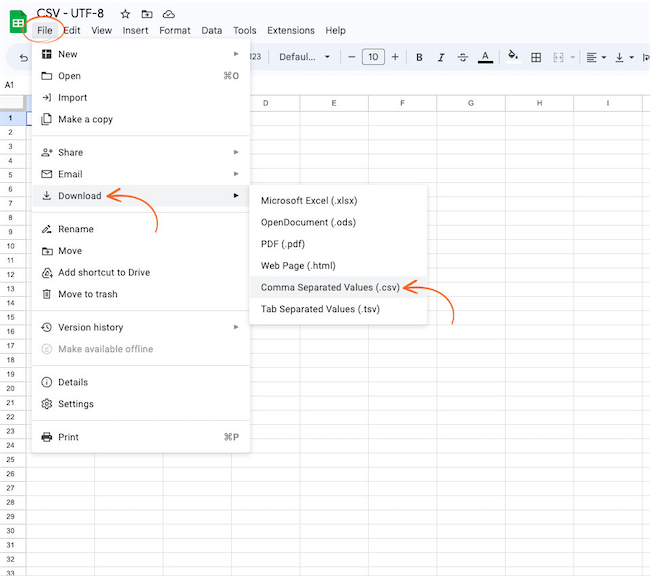Expand the Version history submenu

coord(141,327)
